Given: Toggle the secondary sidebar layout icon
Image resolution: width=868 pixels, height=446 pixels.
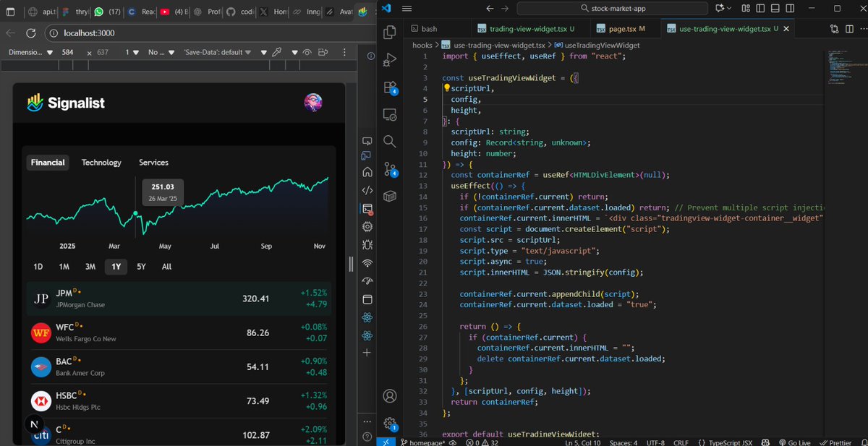Looking at the screenshot, I should point(790,7).
